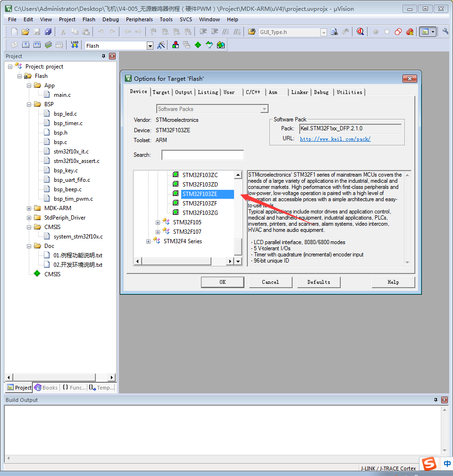Open the Flash menu in menu bar
This screenshot has width=453, height=476.
point(89,19)
